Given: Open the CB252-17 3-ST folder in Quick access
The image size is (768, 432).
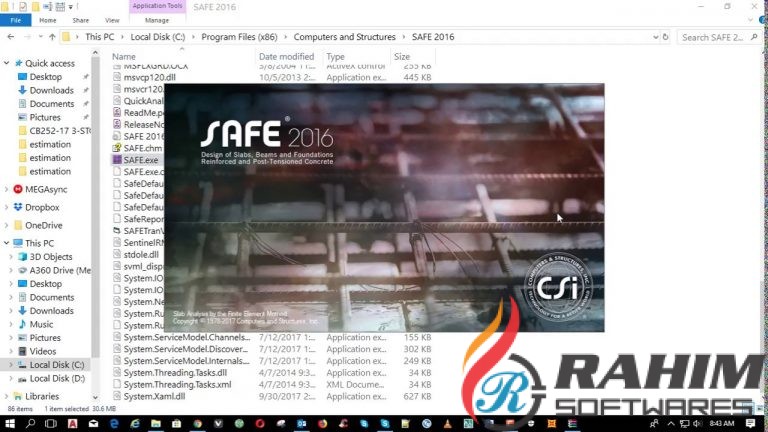Looking at the screenshot, I should tap(60, 131).
